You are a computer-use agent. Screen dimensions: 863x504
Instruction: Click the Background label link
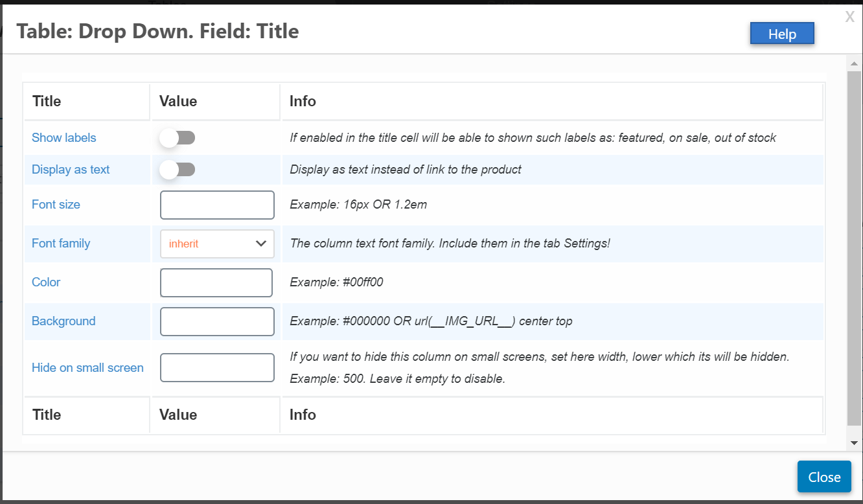point(63,321)
